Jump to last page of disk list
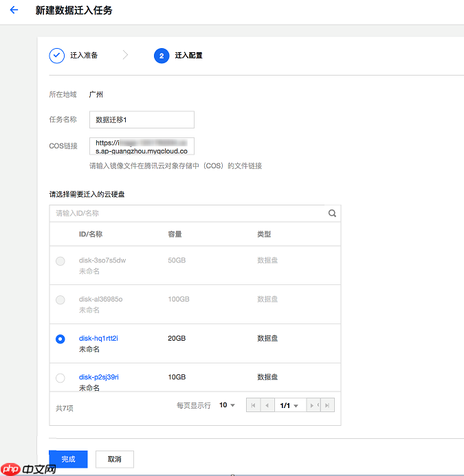Screen dimensions: 464x476 point(327,405)
